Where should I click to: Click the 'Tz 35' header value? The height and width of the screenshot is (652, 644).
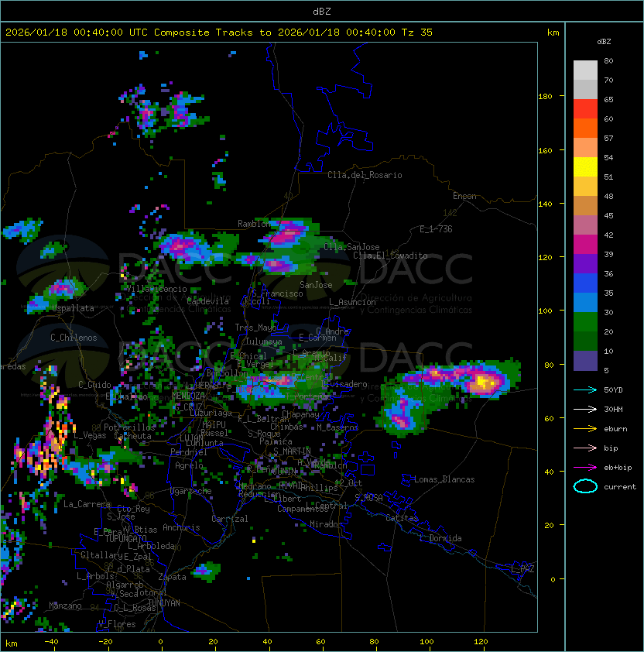(417, 32)
